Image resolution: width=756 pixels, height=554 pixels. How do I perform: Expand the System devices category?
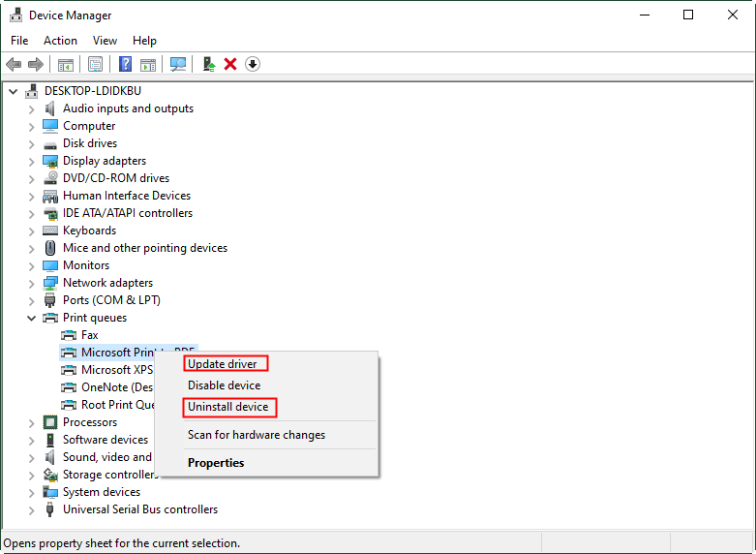pos(31,492)
